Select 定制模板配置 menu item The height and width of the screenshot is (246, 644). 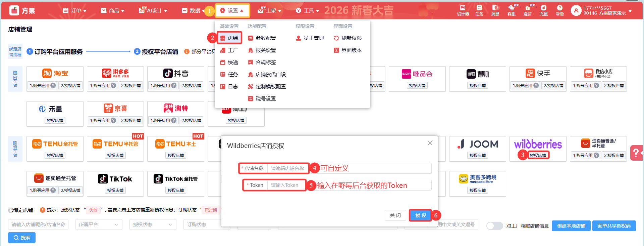click(267, 87)
